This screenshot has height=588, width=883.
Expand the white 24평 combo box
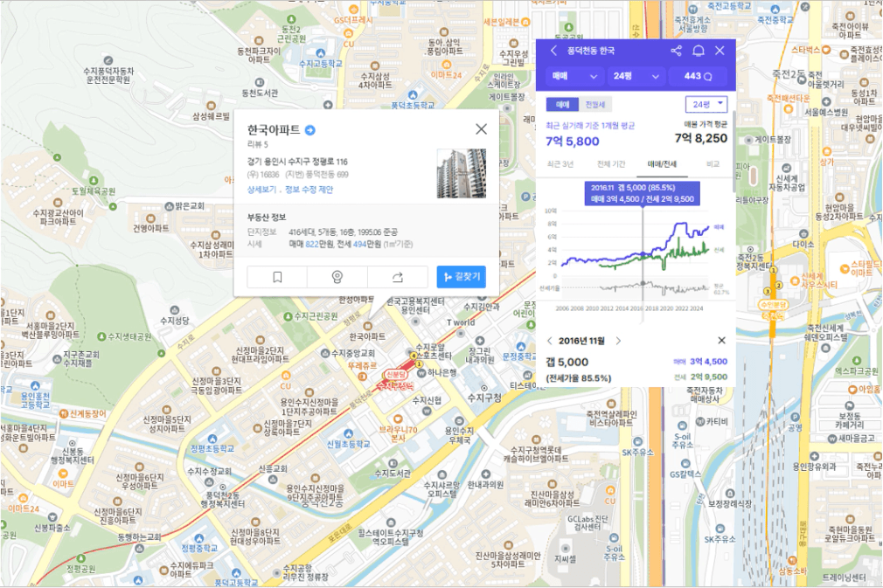click(706, 104)
